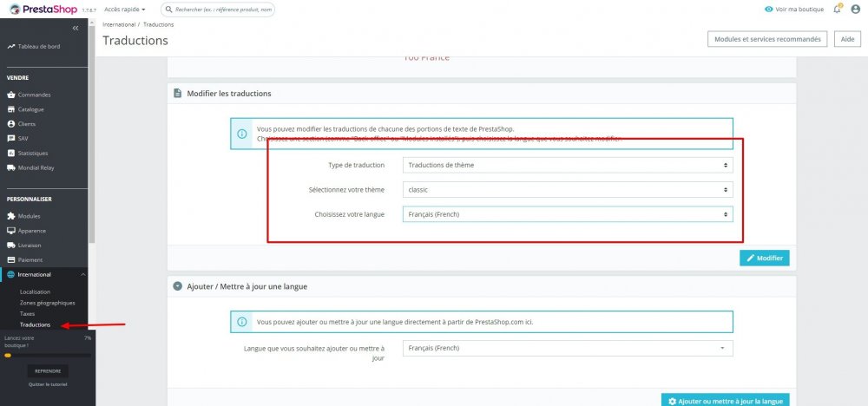The width and height of the screenshot is (868, 406).
Task: Click the Catalogue store icon
Action: (11, 109)
